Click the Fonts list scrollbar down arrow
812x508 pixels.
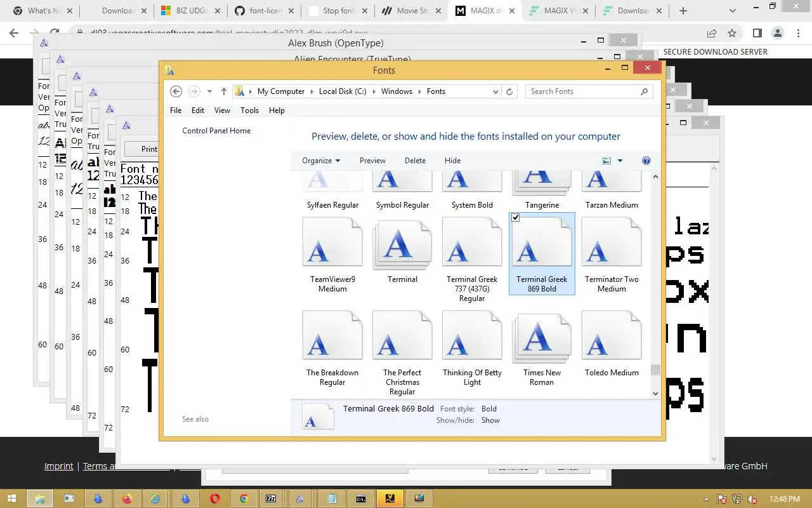[656, 393]
